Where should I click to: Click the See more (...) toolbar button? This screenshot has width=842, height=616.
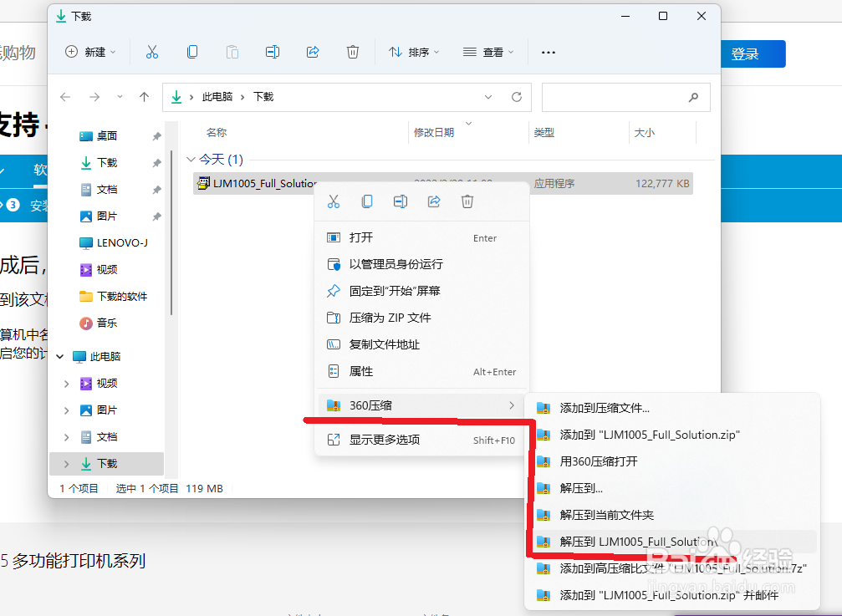(x=548, y=52)
